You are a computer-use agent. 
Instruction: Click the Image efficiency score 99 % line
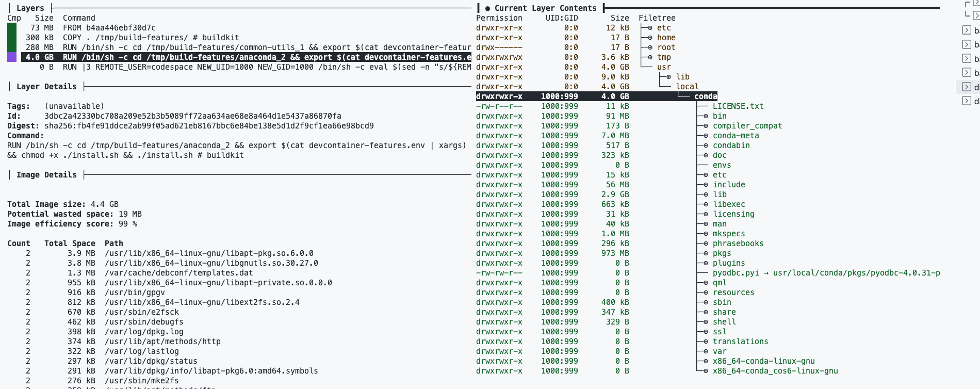(x=72, y=224)
